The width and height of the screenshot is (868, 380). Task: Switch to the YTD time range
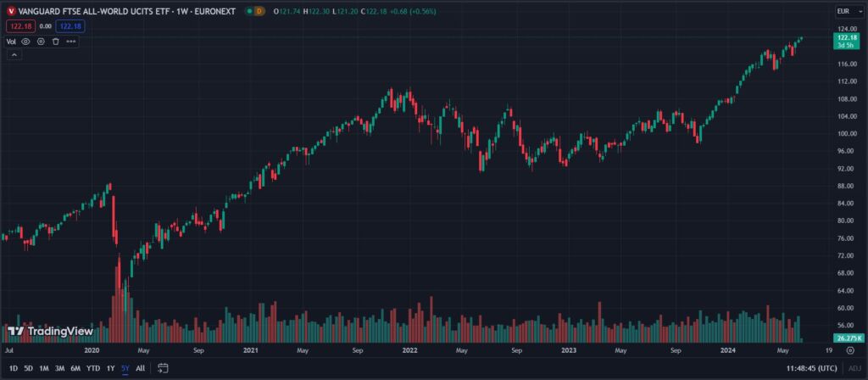[93, 368]
